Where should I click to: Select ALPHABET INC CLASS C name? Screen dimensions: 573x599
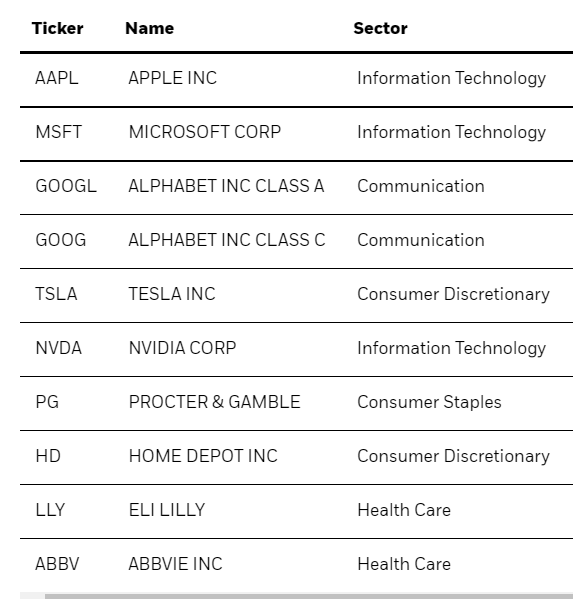click(x=227, y=240)
